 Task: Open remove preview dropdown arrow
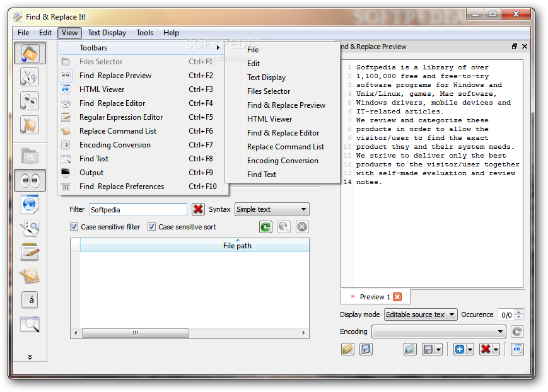tap(496, 349)
